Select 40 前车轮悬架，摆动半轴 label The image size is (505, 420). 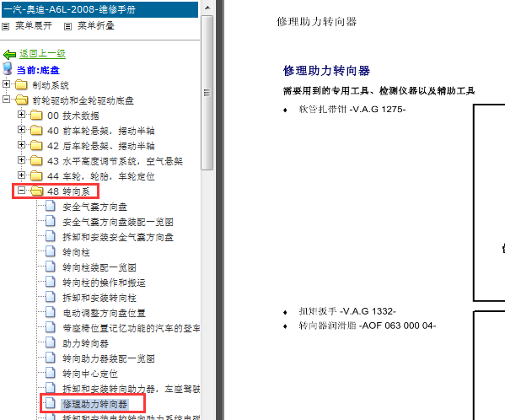tap(101, 131)
